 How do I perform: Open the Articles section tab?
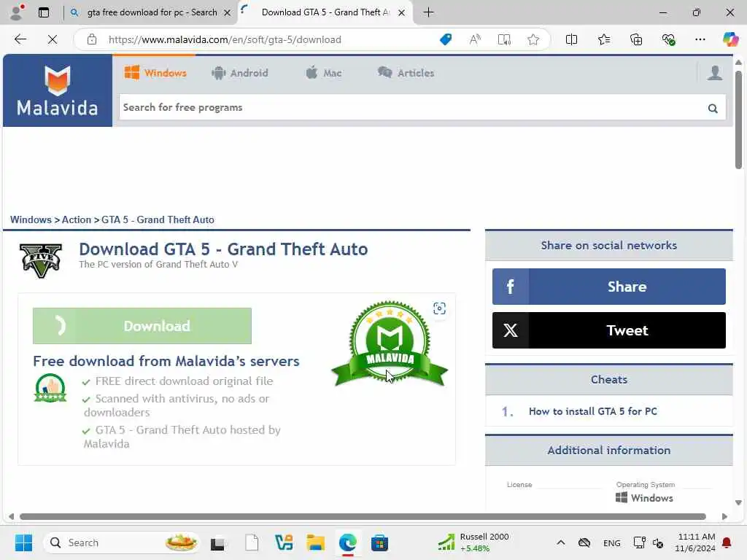coord(406,73)
